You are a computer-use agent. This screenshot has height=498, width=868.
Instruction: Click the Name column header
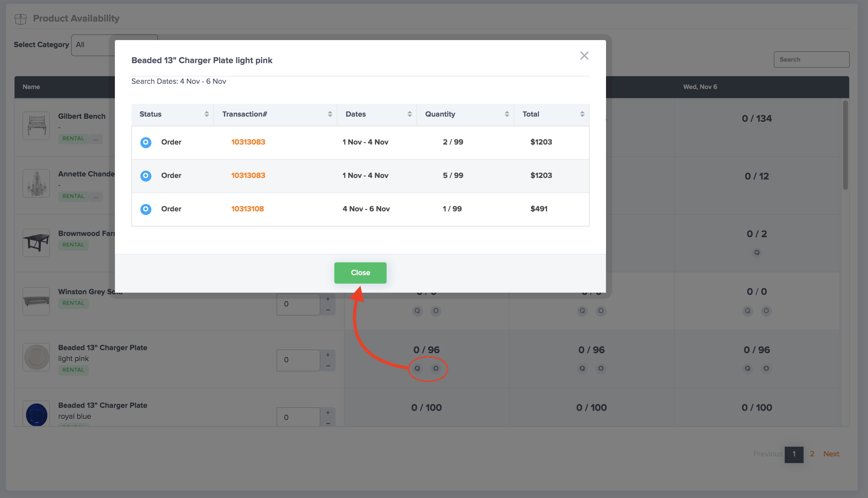[31, 87]
